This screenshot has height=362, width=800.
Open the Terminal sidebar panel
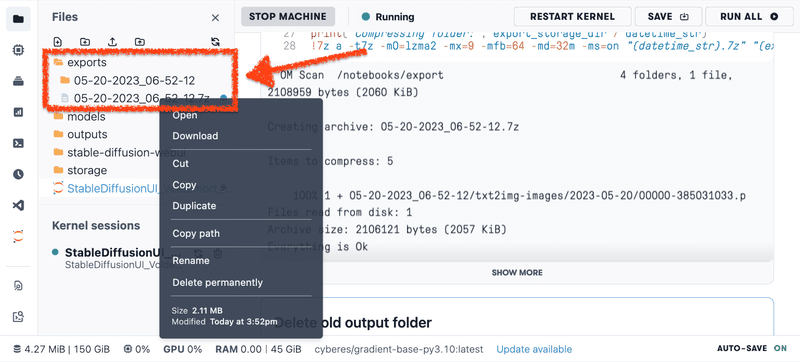coord(18,143)
